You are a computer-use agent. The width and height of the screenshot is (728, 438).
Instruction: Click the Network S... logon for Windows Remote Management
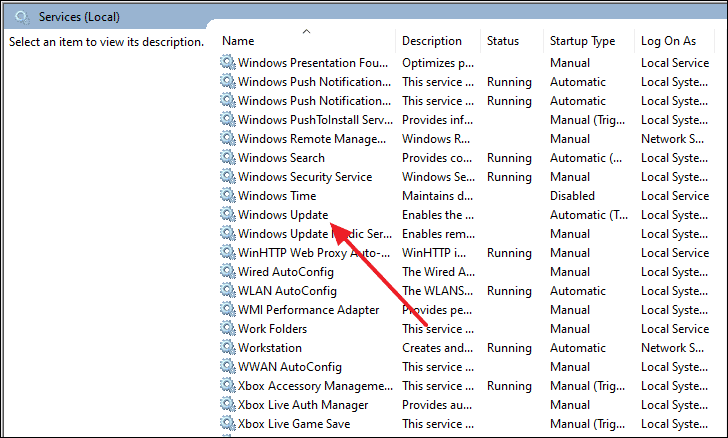pyautogui.click(x=672, y=138)
